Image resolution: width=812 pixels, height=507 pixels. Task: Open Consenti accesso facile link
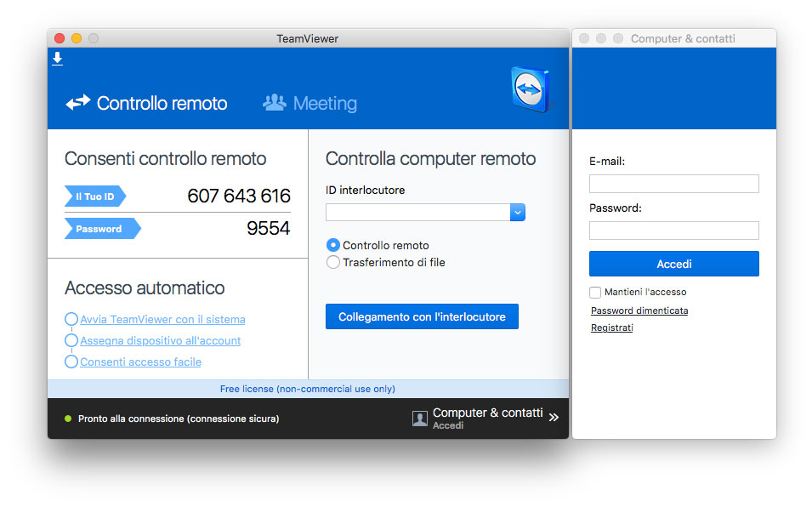(141, 362)
